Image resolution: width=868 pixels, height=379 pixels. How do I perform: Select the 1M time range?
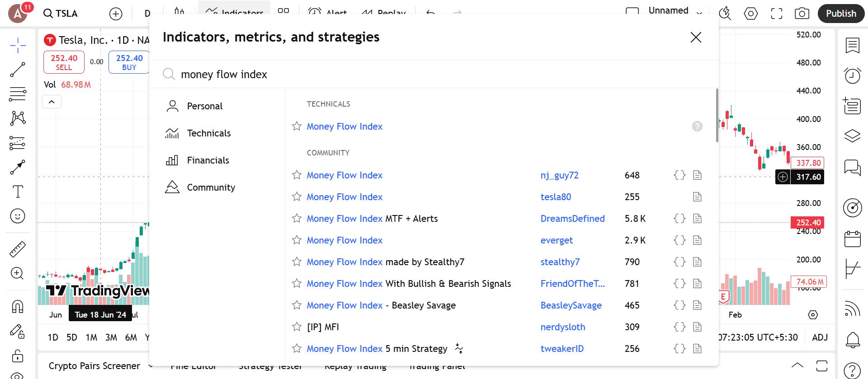point(91,337)
